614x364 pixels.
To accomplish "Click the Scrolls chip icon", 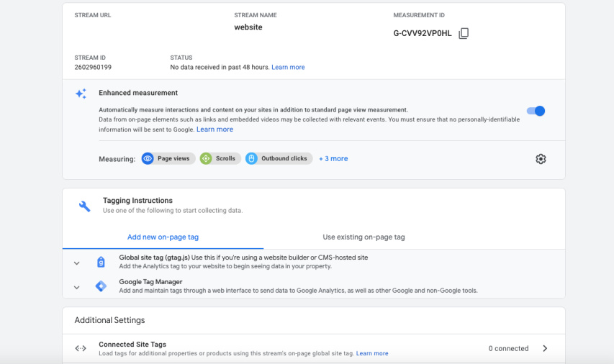I will [x=206, y=159].
